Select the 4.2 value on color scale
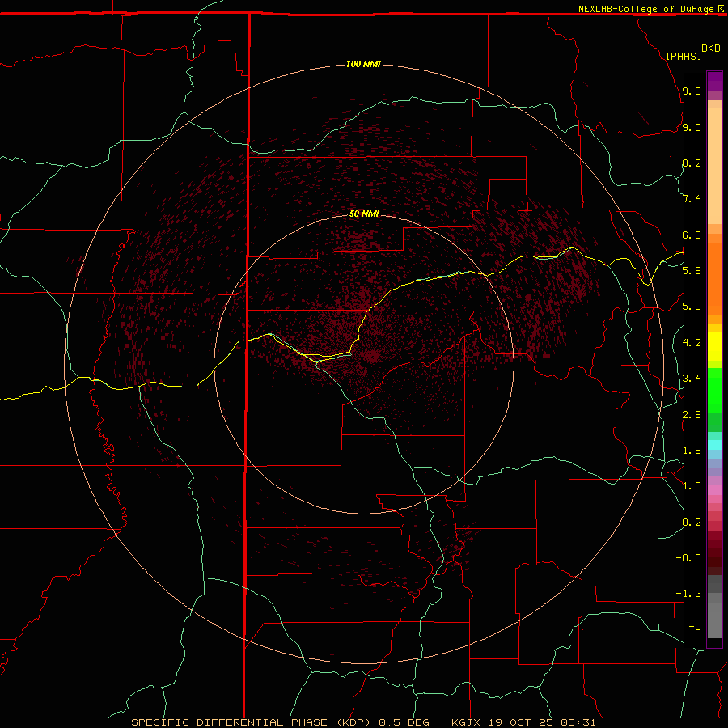The width and height of the screenshot is (728, 728). (692, 343)
